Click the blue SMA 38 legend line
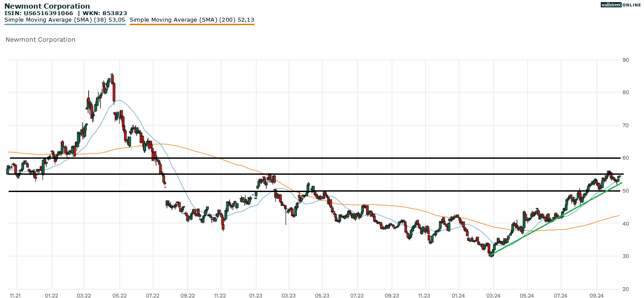 [x=65, y=24]
